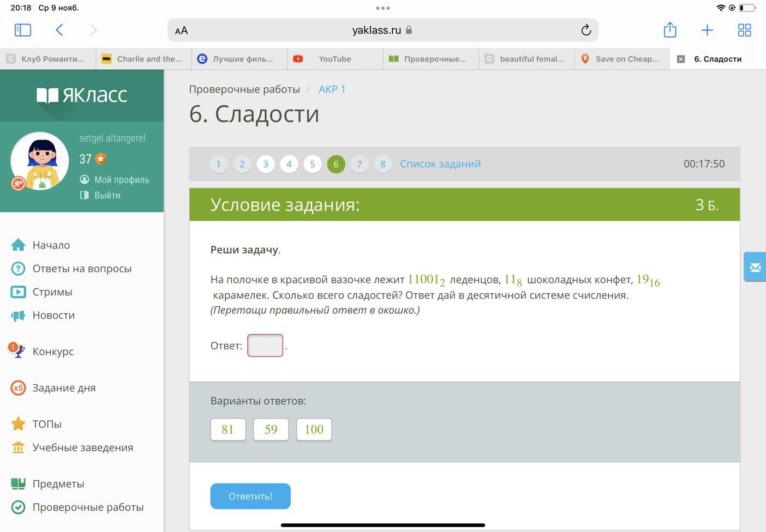
Task: Open a new tab with plus icon
Action: coord(707,30)
